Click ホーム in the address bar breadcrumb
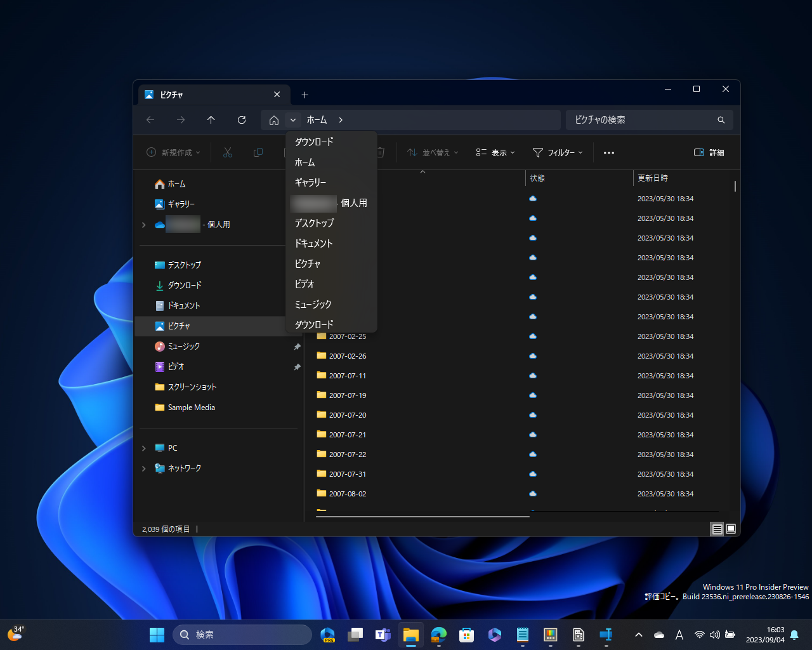Viewport: 812px width, 650px height. tap(317, 120)
